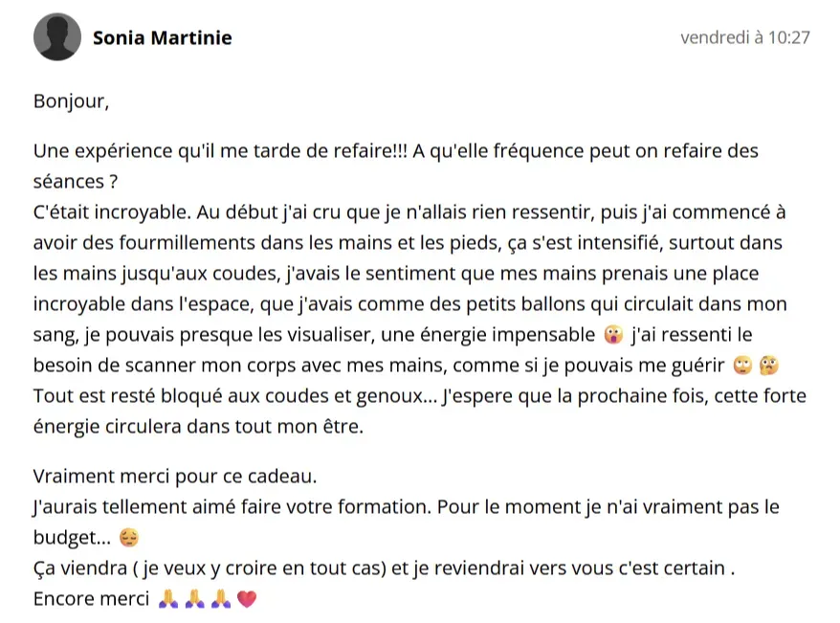
Task: Click Sonia Martinie's profile avatar
Action: pyautogui.click(x=57, y=37)
